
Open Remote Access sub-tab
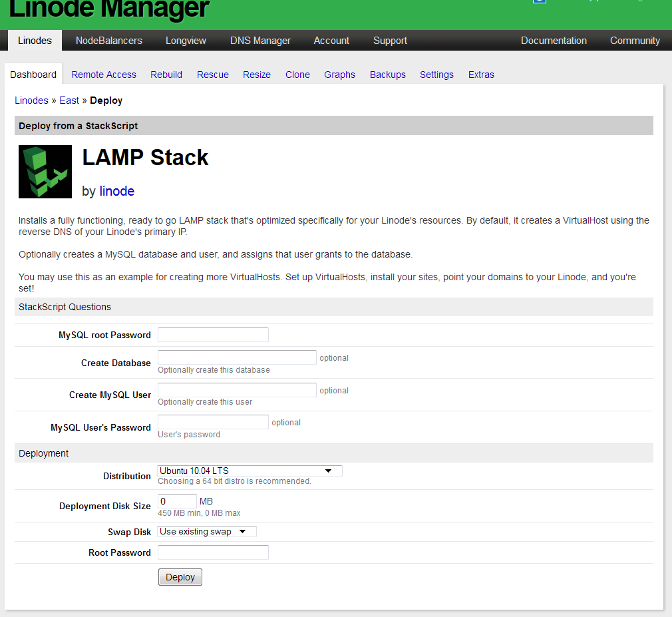(104, 74)
